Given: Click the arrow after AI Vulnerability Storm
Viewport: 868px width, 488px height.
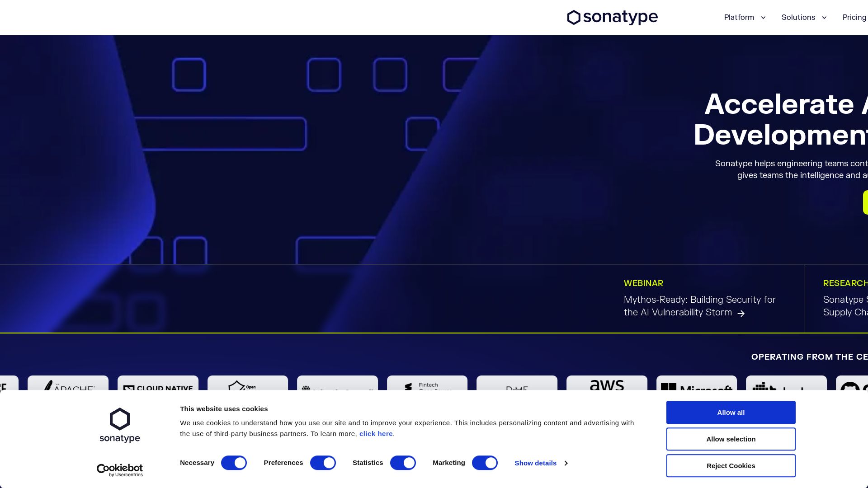Looking at the screenshot, I should pos(741,313).
